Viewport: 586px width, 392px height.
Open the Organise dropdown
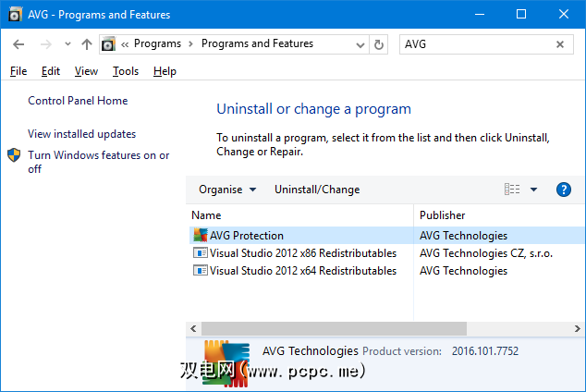click(227, 190)
